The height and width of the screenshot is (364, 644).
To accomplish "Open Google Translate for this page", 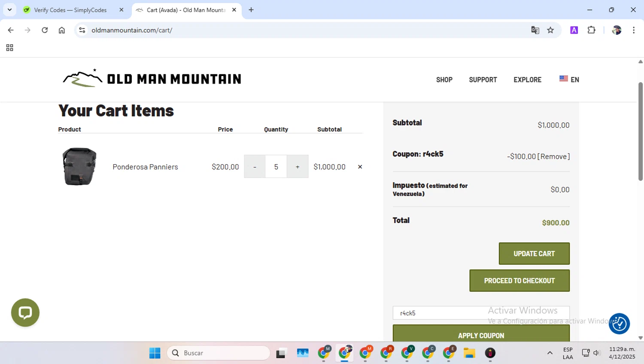I will pyautogui.click(x=535, y=30).
